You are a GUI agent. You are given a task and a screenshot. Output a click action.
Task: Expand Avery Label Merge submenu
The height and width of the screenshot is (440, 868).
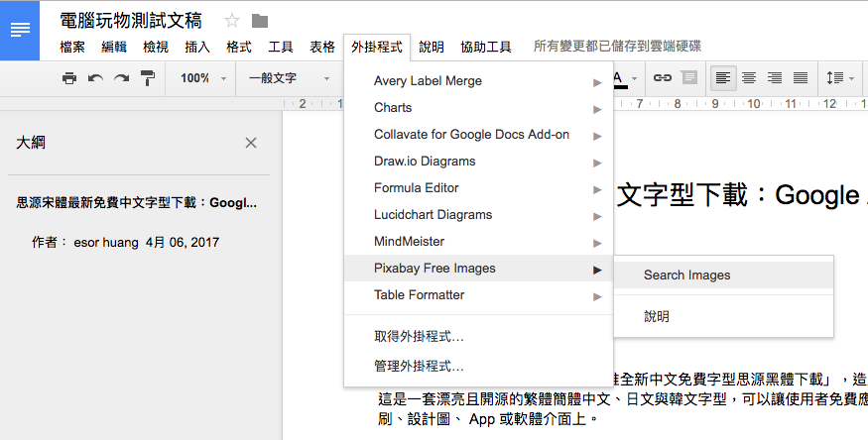pyautogui.click(x=478, y=81)
